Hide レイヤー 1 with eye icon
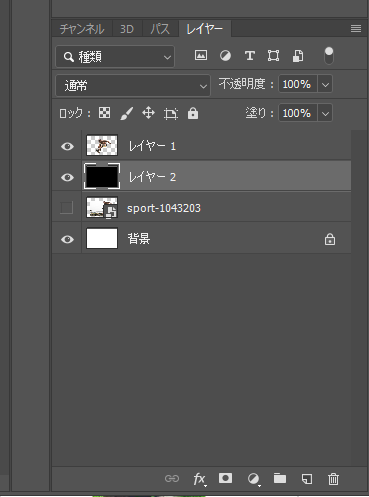The width and height of the screenshot is (369, 497). click(67, 146)
